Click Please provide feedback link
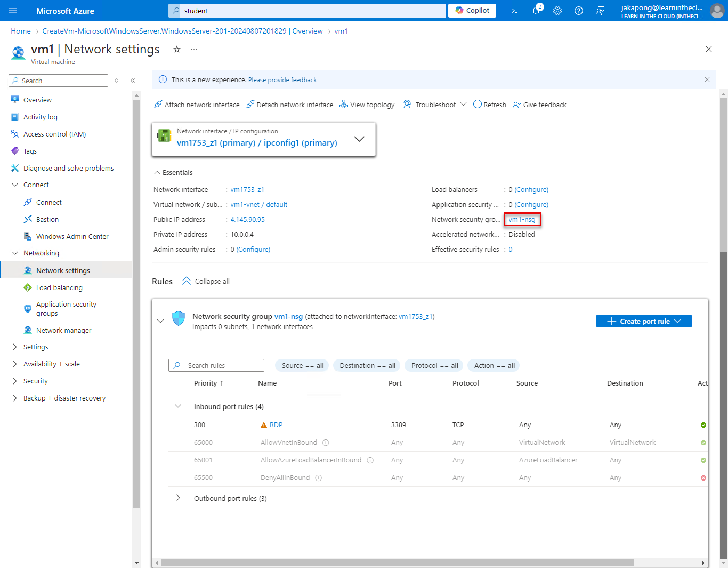728x568 pixels. (x=282, y=80)
